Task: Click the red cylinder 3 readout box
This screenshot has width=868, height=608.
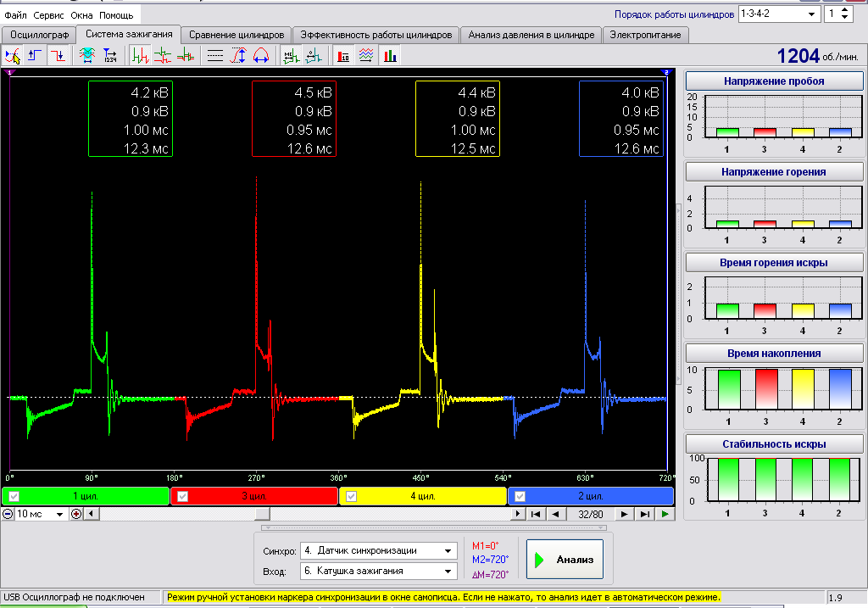Action: pyautogui.click(x=294, y=119)
